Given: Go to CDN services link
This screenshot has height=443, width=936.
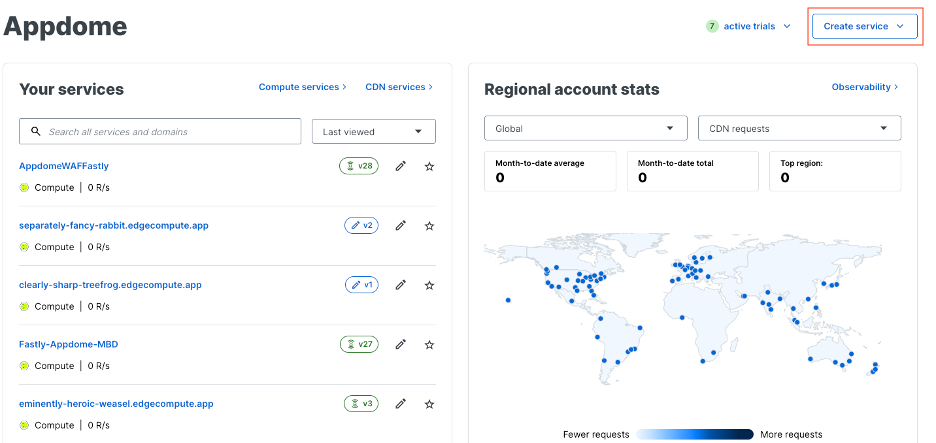Looking at the screenshot, I should coord(399,87).
